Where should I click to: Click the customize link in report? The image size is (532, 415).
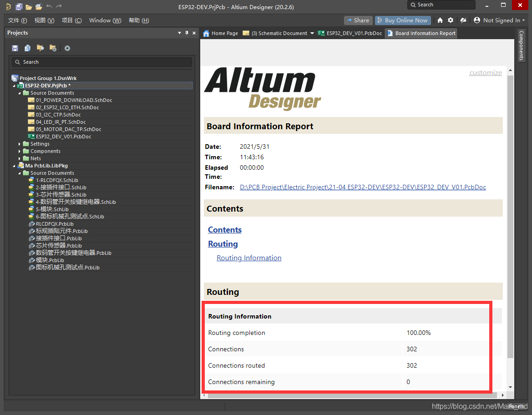click(486, 73)
